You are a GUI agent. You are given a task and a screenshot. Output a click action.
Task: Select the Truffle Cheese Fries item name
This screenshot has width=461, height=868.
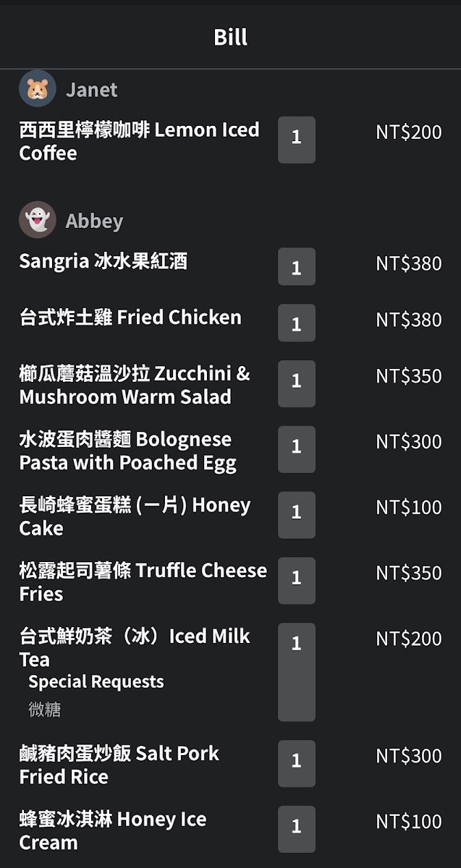coord(143,582)
